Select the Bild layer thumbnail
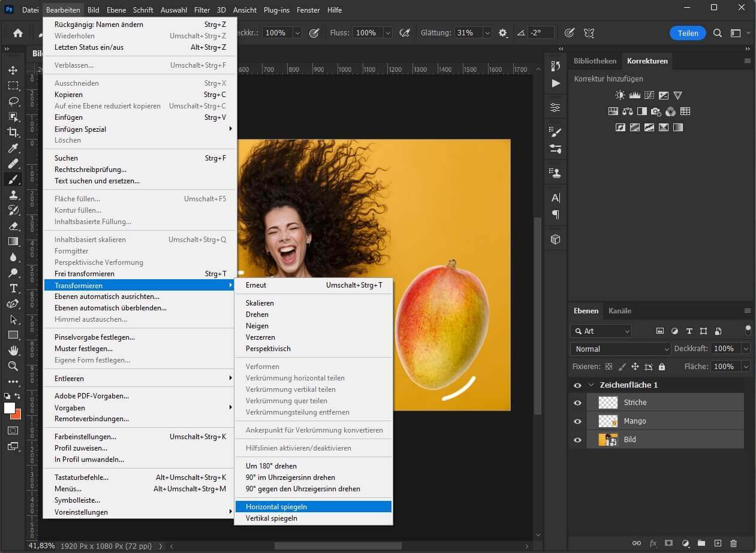This screenshot has height=553, width=756. pyautogui.click(x=607, y=439)
